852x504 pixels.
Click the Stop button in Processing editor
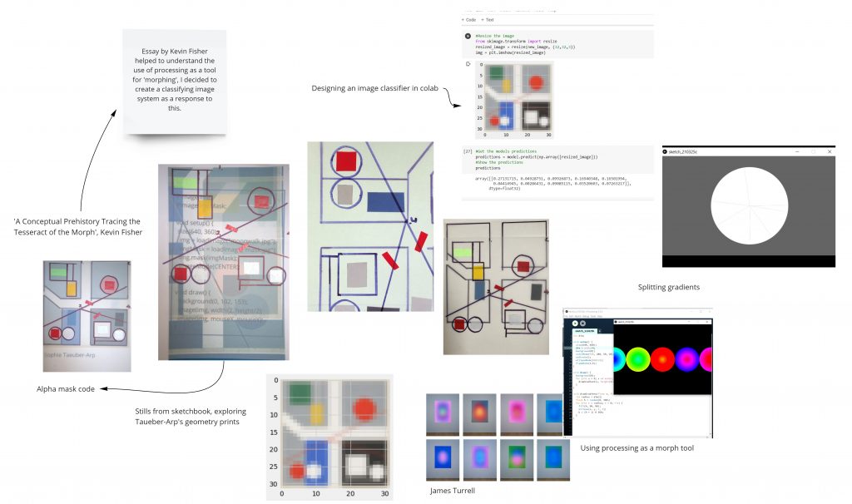tap(582, 324)
